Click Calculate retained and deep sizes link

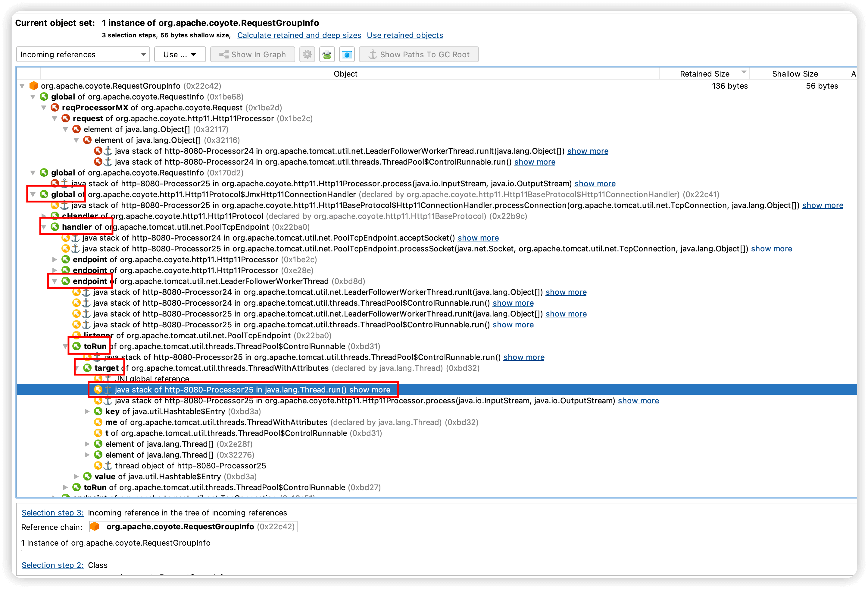coord(299,35)
